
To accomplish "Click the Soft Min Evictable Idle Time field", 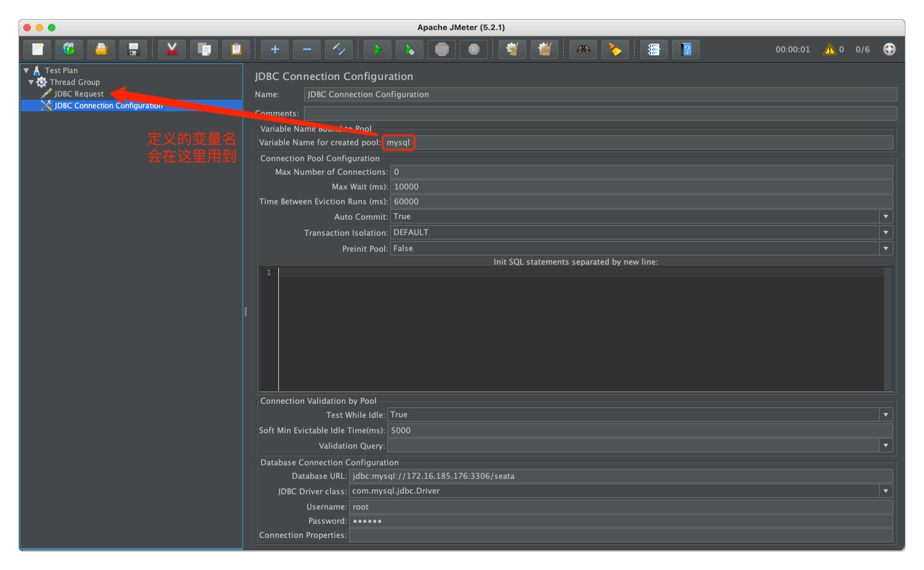I will [x=640, y=430].
